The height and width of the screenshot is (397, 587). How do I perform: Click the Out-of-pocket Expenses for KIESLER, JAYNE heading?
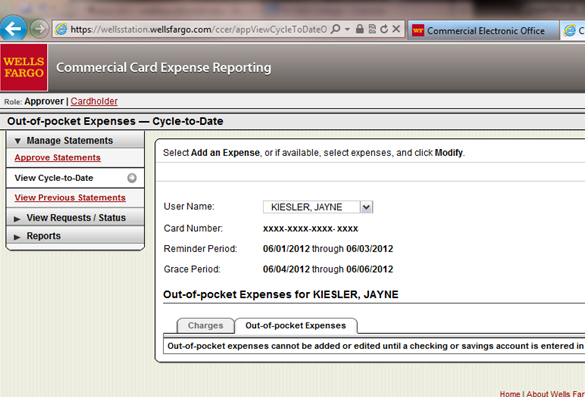coord(281,294)
